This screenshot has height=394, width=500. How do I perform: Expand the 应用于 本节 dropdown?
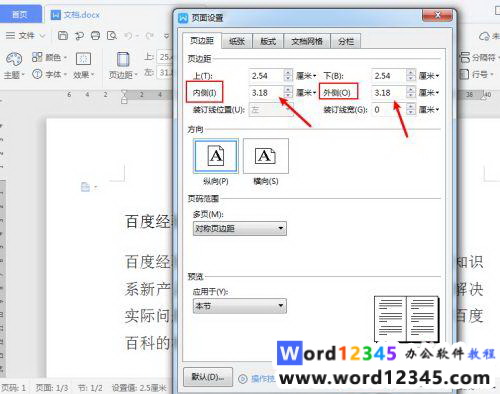[240, 305]
